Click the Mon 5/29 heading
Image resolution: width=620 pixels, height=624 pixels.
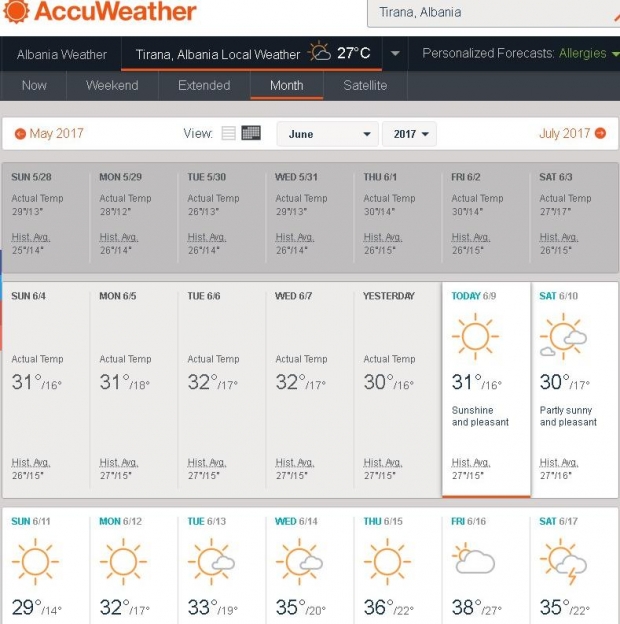[121, 177]
